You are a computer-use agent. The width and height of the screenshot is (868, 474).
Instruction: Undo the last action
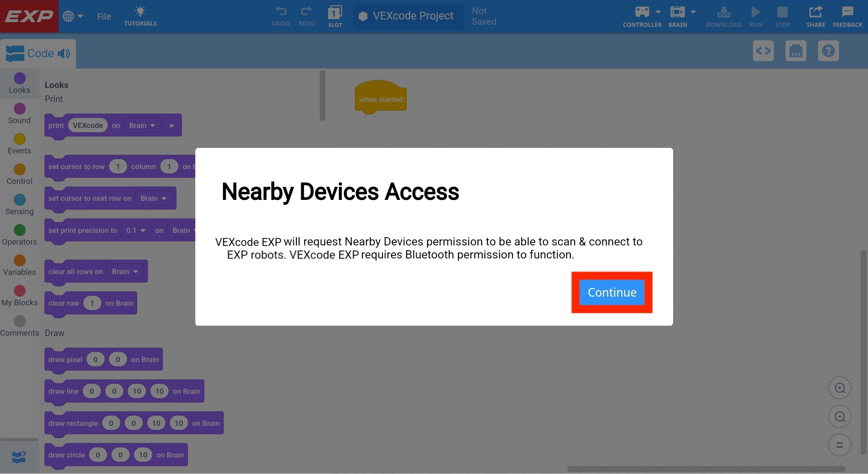[281, 16]
